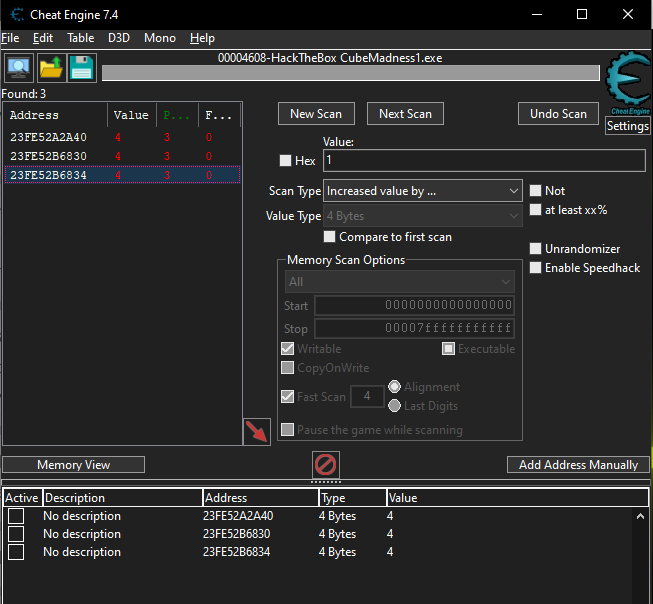Open the D3D menu
This screenshot has width=653, height=604.
point(119,38)
